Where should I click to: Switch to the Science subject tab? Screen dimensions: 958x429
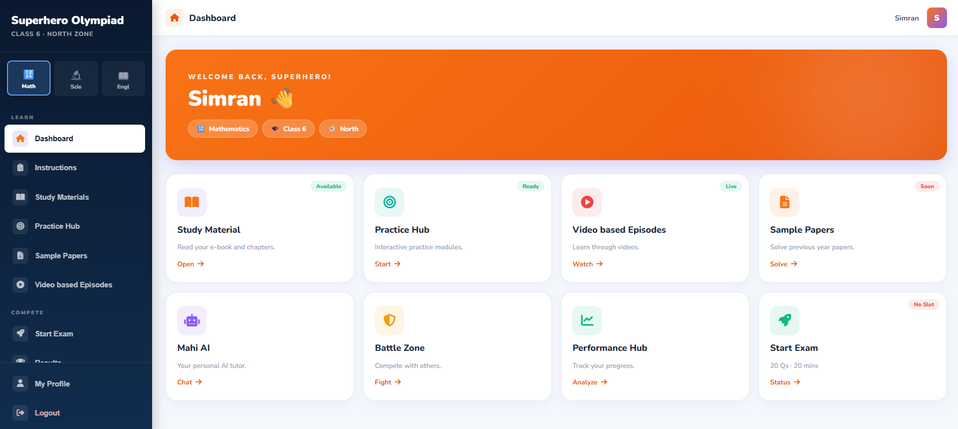pos(76,78)
